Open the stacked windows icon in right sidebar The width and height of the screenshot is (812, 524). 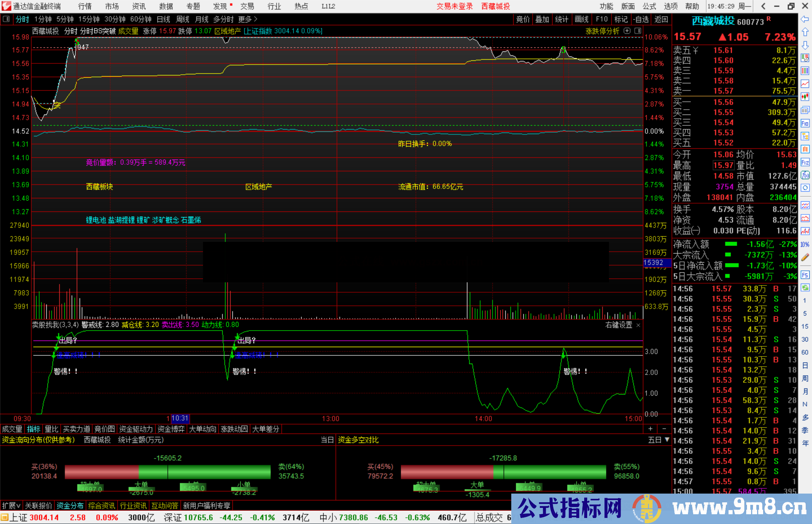(x=805, y=110)
